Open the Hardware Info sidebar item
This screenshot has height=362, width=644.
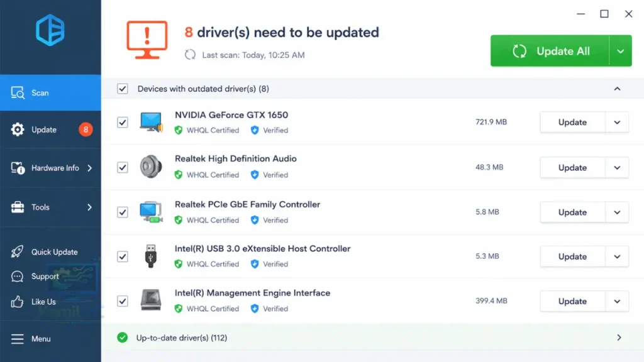50,168
